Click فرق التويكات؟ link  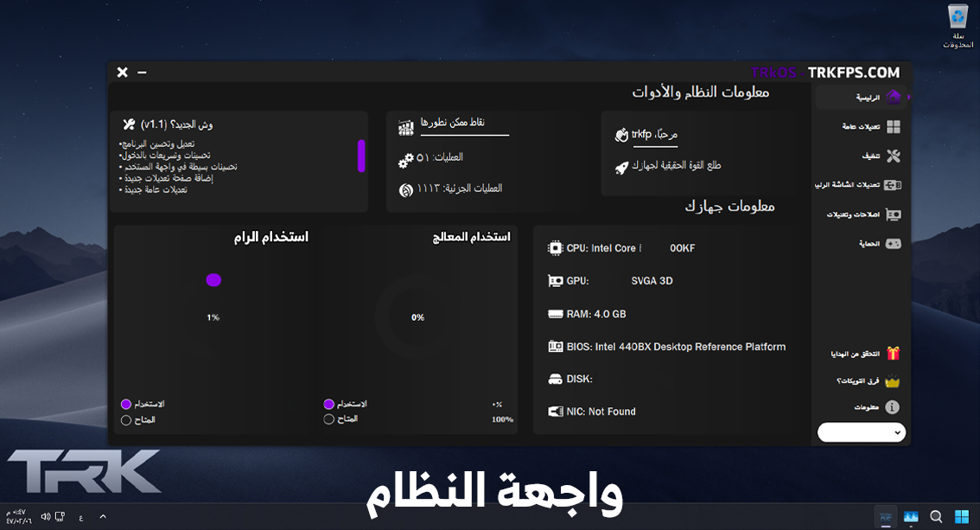[x=857, y=380]
